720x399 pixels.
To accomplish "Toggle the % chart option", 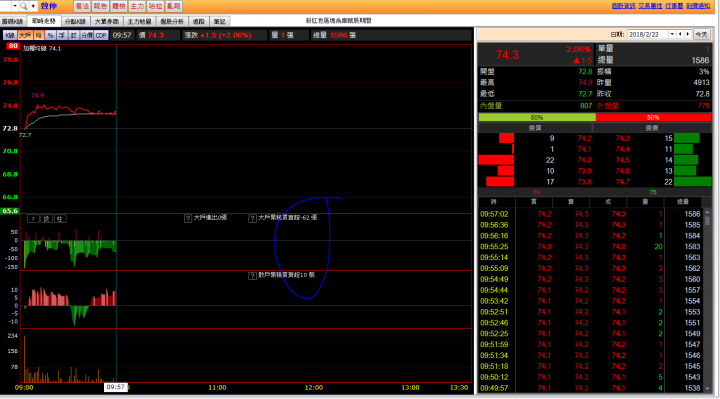I will (51, 35).
